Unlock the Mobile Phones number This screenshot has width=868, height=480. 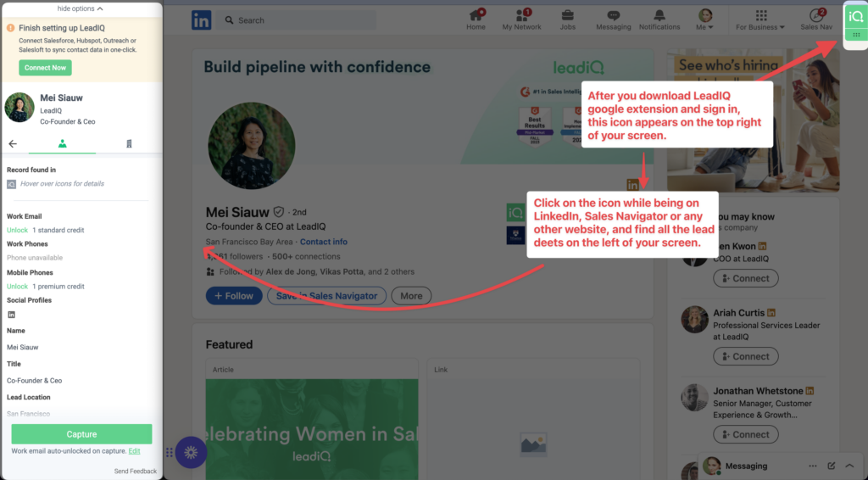[x=17, y=287]
